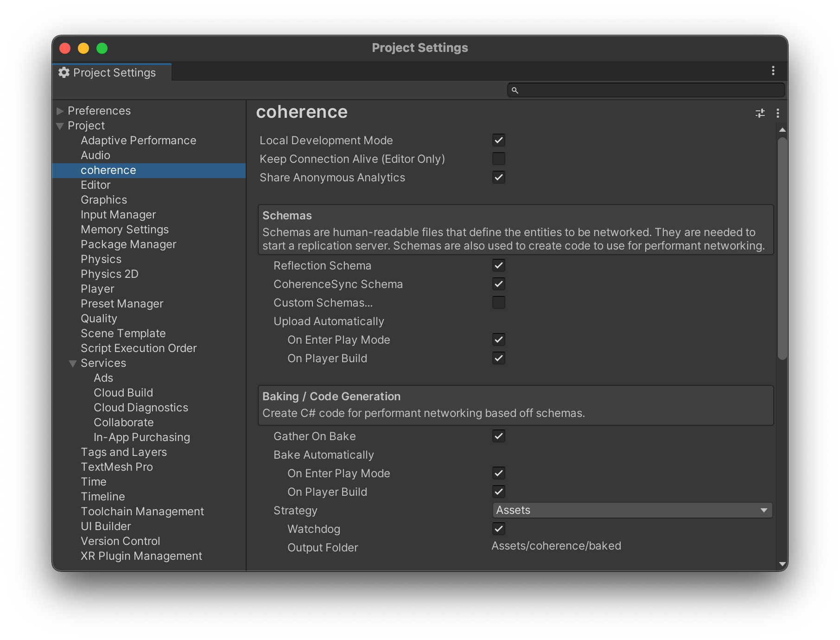Click the green zoom window button
Image resolution: width=840 pixels, height=640 pixels.
(x=102, y=48)
